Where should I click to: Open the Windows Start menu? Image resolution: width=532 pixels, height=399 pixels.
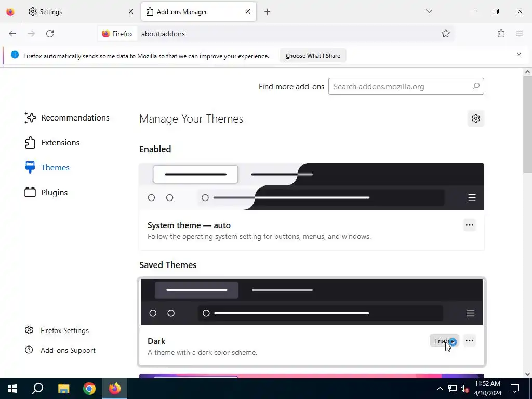tap(12, 389)
